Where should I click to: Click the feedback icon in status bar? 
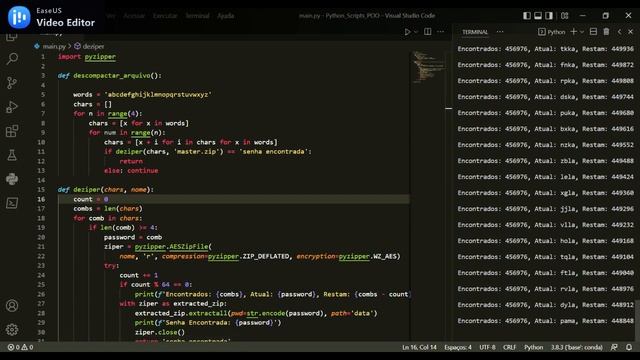pos(614,347)
